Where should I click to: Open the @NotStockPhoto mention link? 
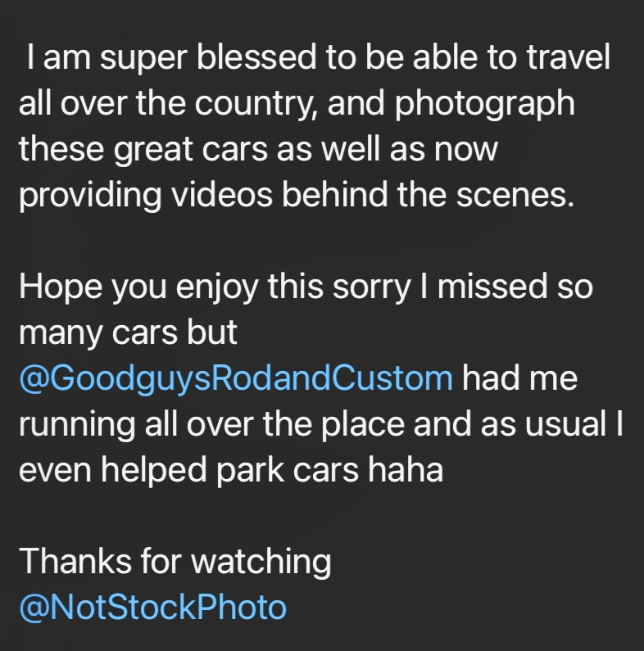coord(153,607)
